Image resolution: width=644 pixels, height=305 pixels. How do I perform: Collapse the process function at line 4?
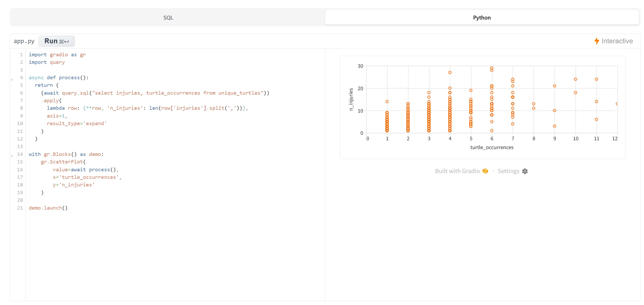12,79
